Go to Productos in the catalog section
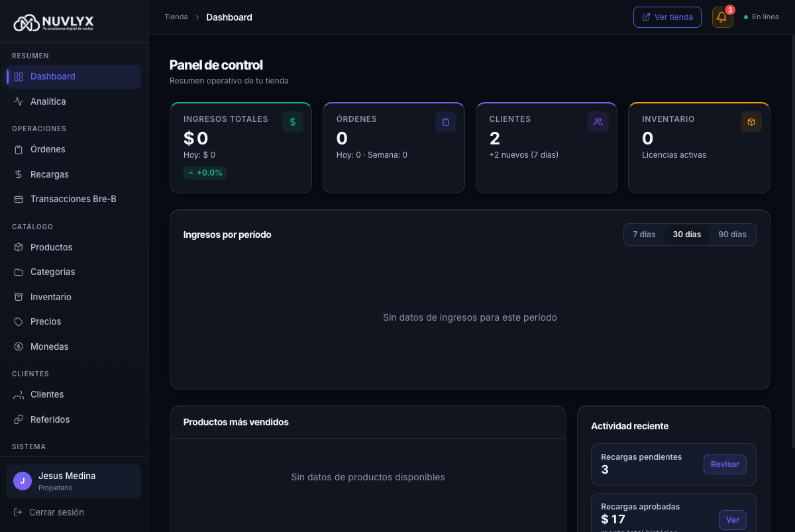The width and height of the screenshot is (795, 532). (51, 247)
